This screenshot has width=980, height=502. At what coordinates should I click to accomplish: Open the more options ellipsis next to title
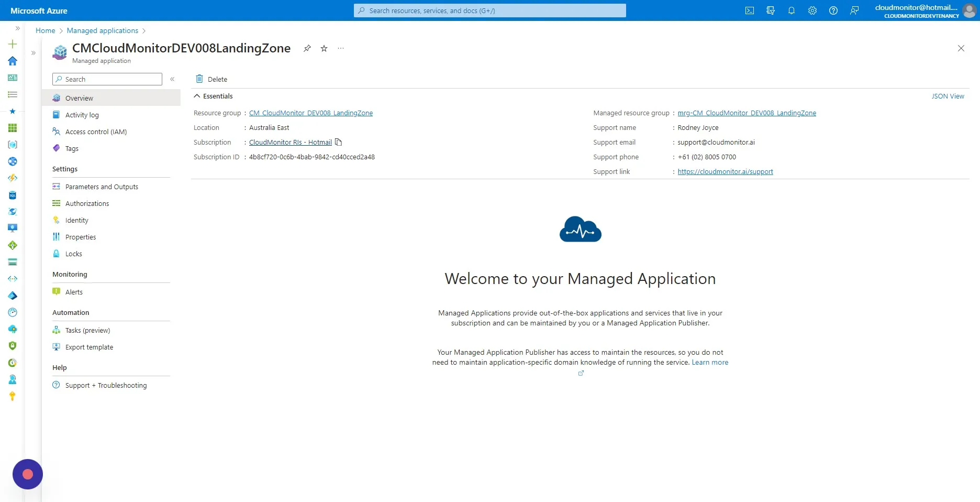click(341, 48)
